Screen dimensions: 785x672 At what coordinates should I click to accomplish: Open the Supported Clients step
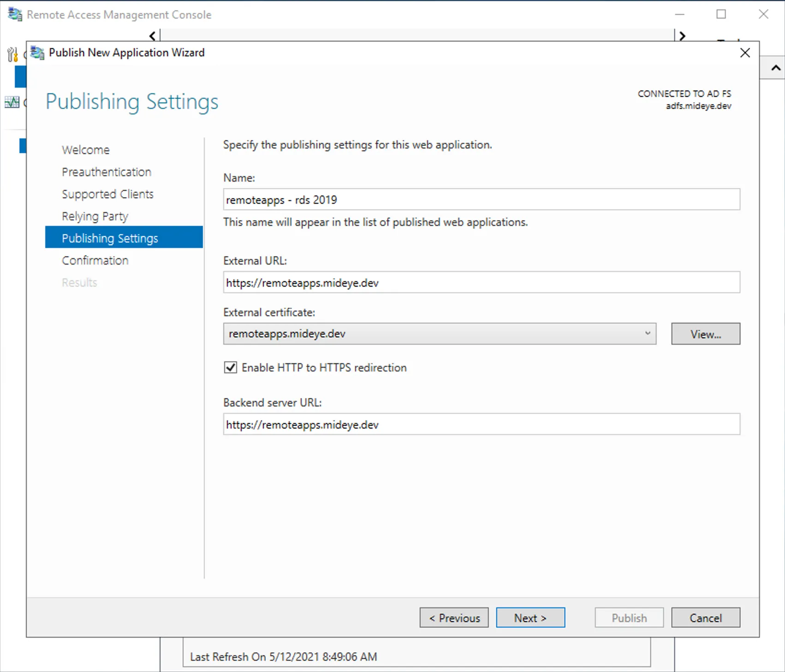point(107,194)
